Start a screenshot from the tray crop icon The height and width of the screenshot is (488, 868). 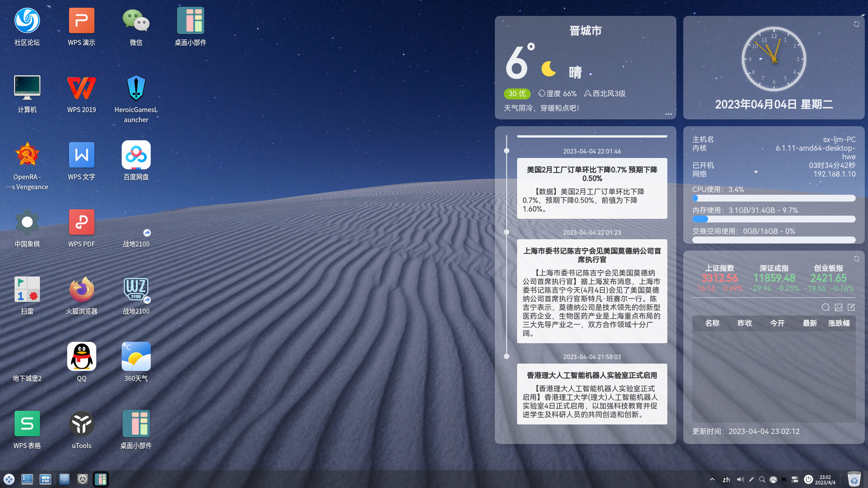coord(784,479)
